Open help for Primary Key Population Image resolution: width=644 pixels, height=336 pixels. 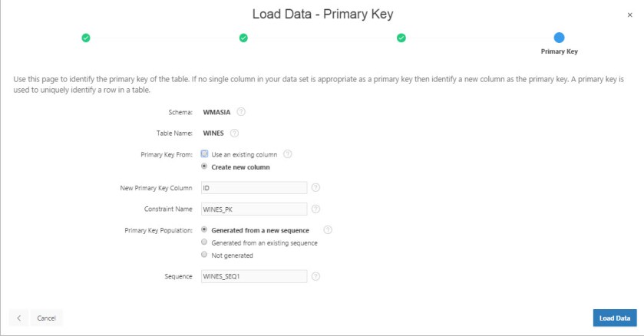coord(328,229)
